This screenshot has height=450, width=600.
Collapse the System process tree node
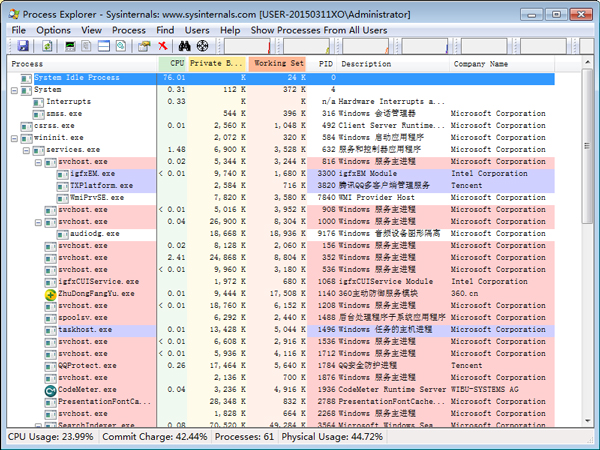pyautogui.click(x=14, y=91)
